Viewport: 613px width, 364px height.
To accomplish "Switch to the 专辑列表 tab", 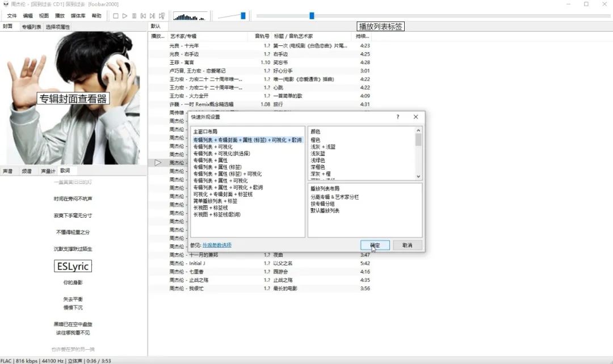I will (x=31, y=27).
